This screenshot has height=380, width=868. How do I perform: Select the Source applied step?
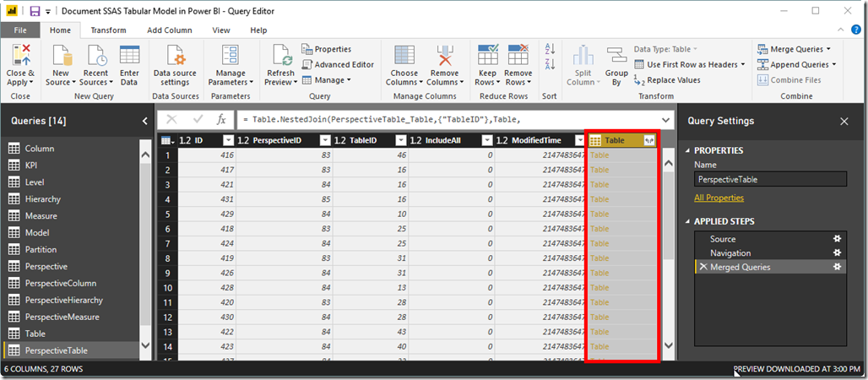(x=770, y=239)
